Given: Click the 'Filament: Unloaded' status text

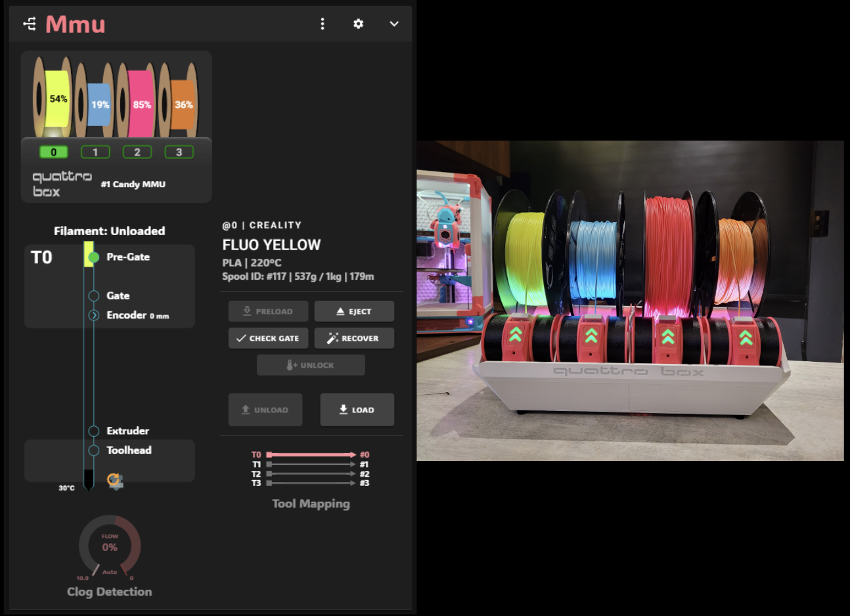Looking at the screenshot, I should [109, 231].
